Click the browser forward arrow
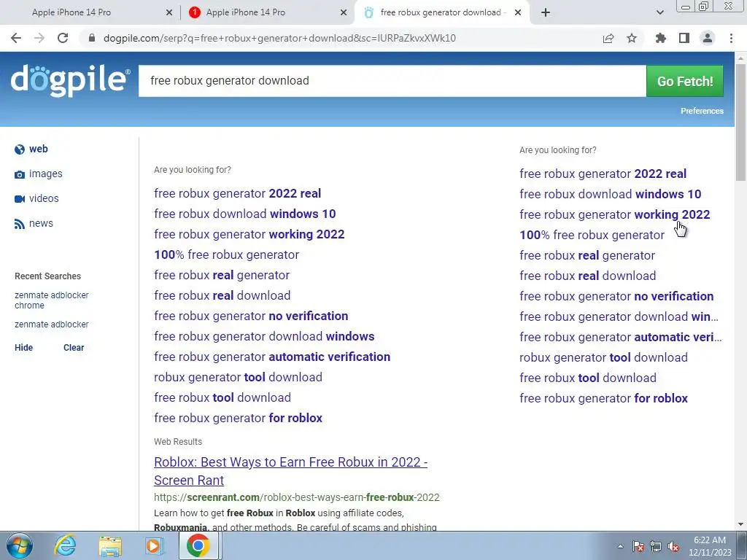 point(39,38)
